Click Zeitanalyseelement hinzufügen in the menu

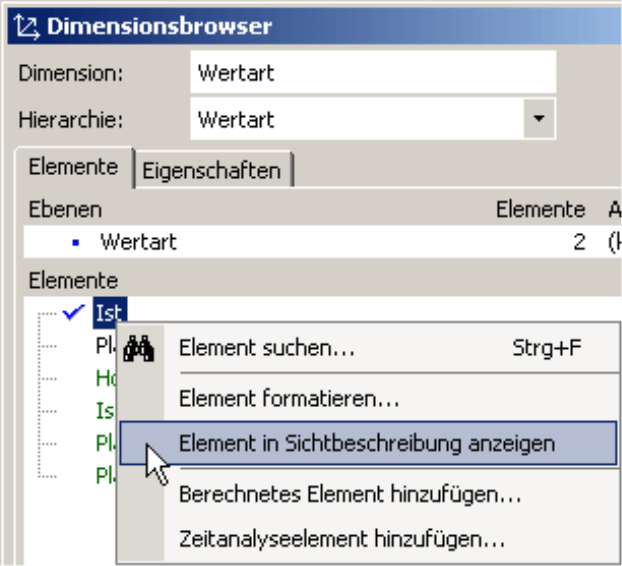(x=341, y=540)
